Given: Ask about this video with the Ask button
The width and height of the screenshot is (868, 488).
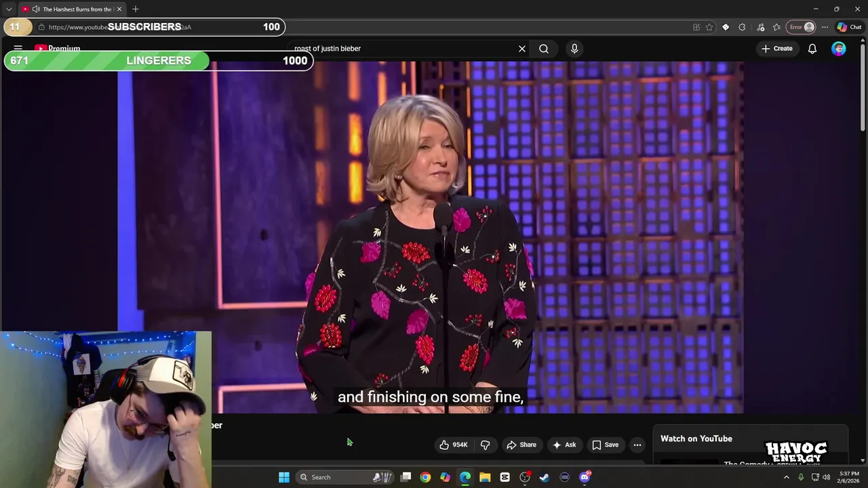Looking at the screenshot, I should [564, 445].
